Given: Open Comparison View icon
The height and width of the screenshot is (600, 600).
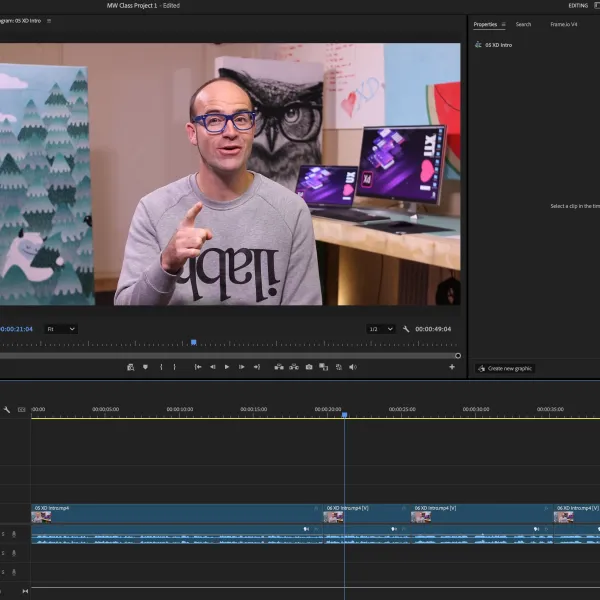Looking at the screenshot, I should (323, 367).
